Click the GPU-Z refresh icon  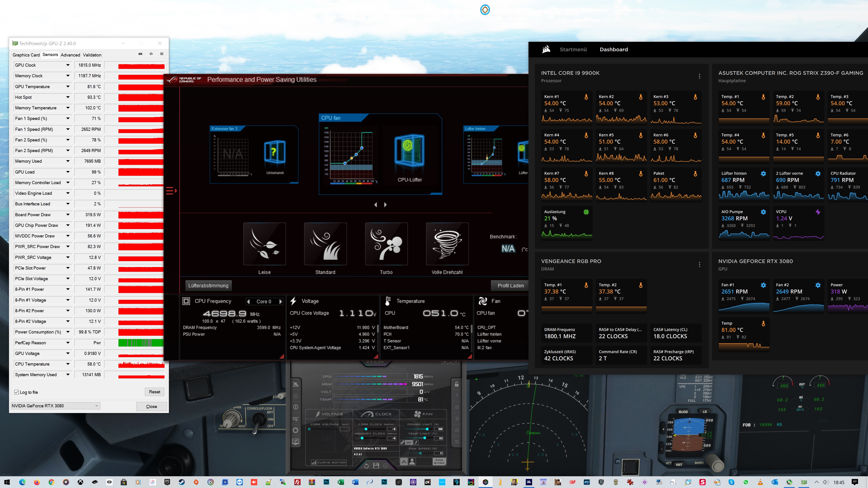pos(151,54)
